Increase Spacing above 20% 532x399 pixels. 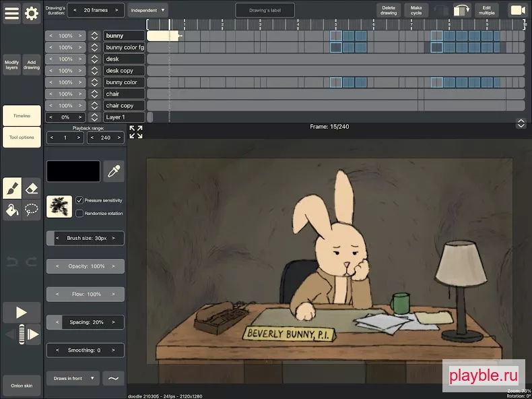tap(113, 322)
